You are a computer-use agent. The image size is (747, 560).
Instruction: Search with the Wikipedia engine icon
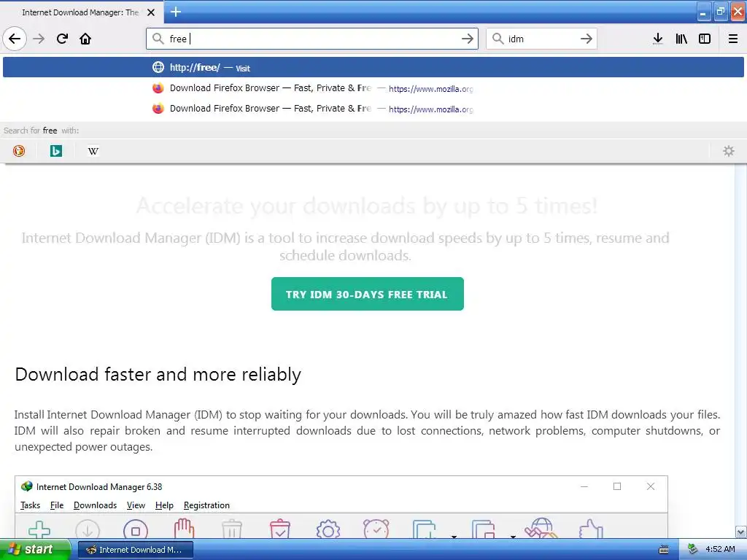(x=93, y=151)
